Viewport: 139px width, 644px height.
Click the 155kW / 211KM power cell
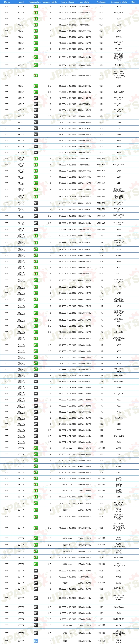click(x=84, y=551)
